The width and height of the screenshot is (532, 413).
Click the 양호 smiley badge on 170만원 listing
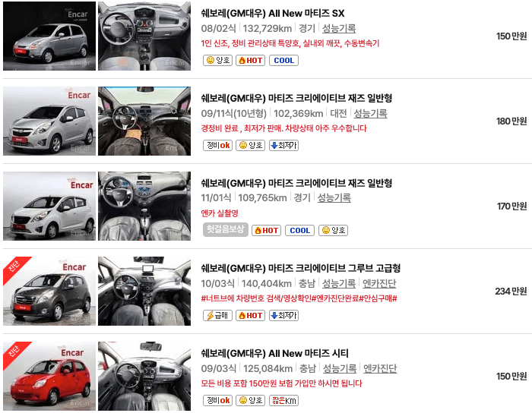(333, 230)
